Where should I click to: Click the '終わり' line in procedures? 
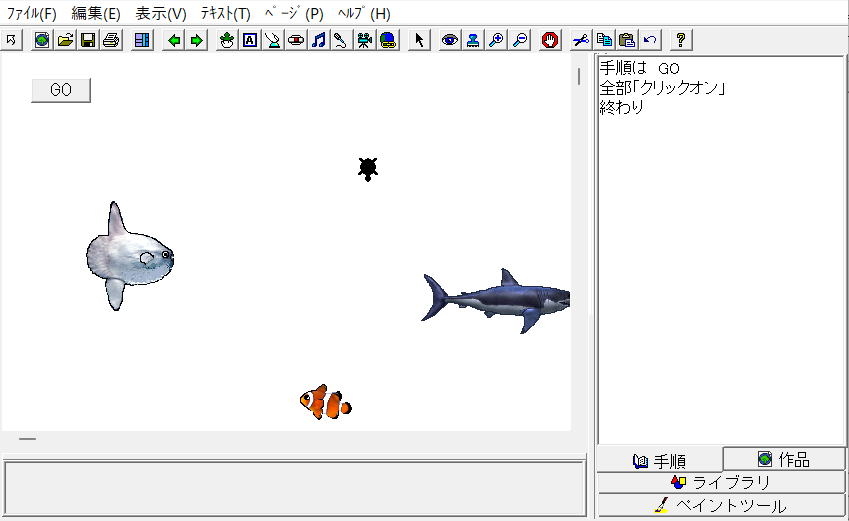coord(622,107)
